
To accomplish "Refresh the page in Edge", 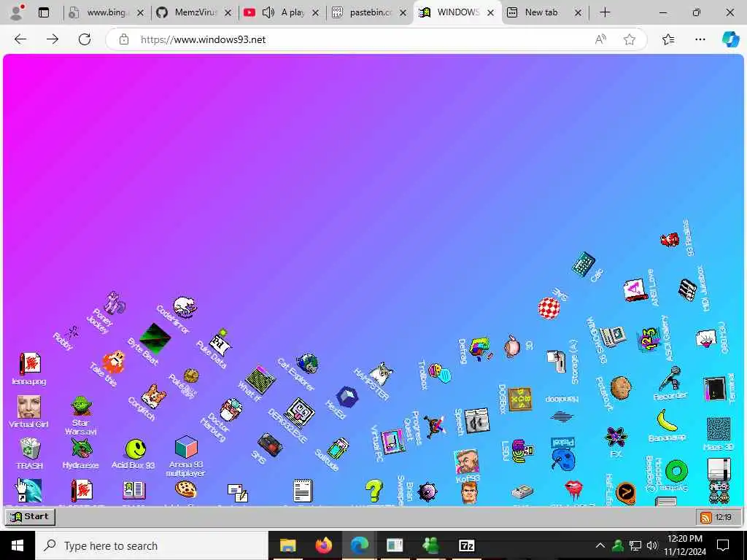I will (85, 39).
